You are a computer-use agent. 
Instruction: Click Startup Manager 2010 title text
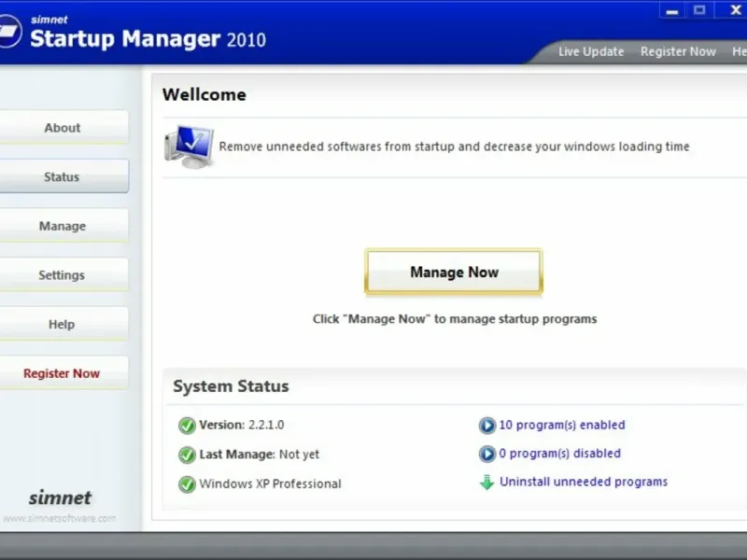[x=148, y=39]
